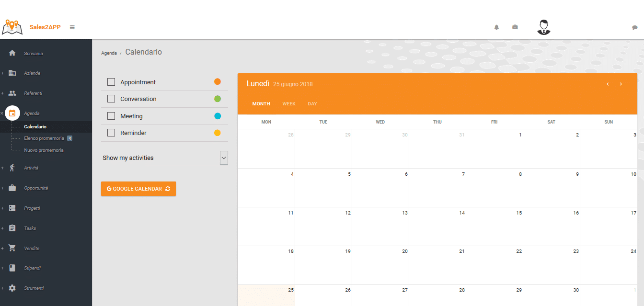Toggle the hamburger menu icon
644x306 pixels.
[72, 27]
